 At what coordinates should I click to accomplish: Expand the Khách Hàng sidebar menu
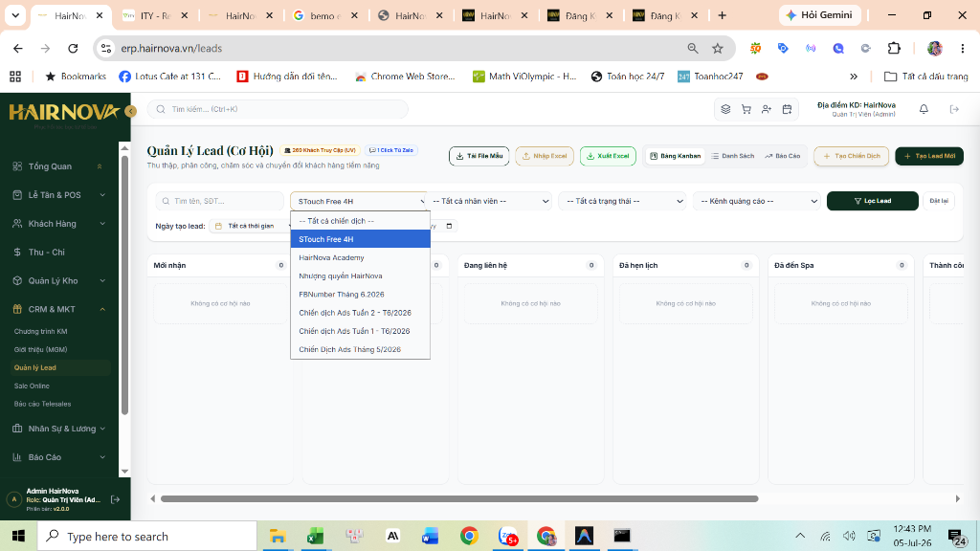click(x=59, y=224)
